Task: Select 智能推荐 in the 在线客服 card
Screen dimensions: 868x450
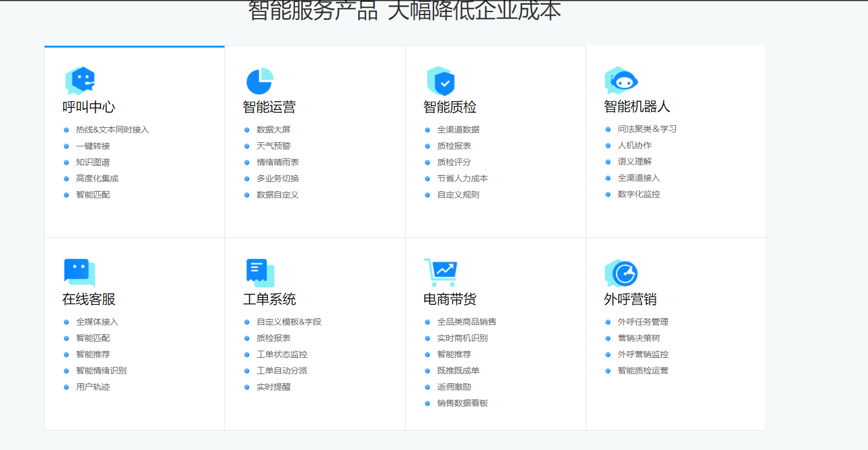Action: click(93, 354)
